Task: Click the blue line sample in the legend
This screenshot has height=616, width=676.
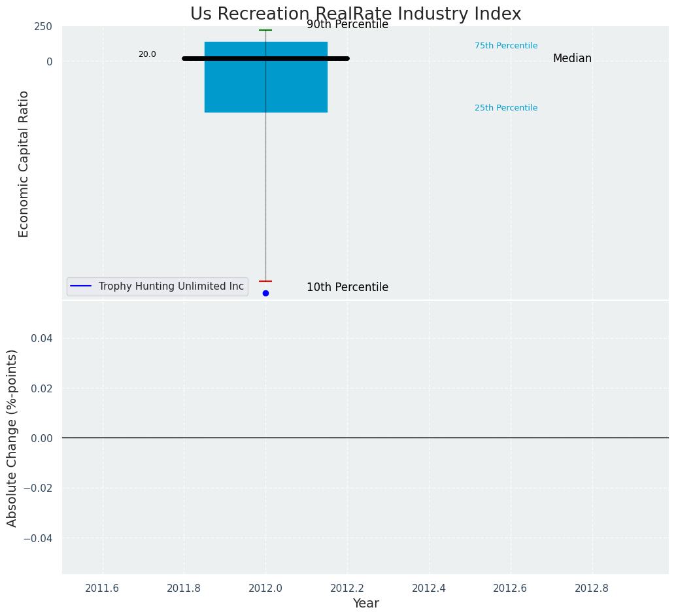Action: 81,286
